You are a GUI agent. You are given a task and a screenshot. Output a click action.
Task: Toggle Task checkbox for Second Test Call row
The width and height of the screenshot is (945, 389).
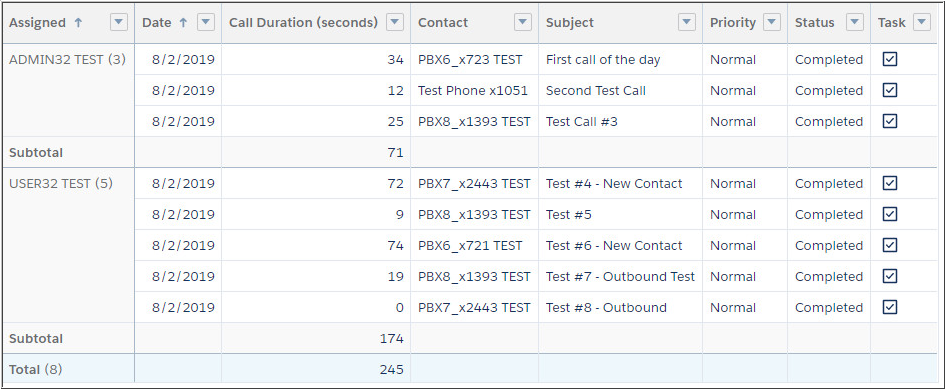click(890, 90)
